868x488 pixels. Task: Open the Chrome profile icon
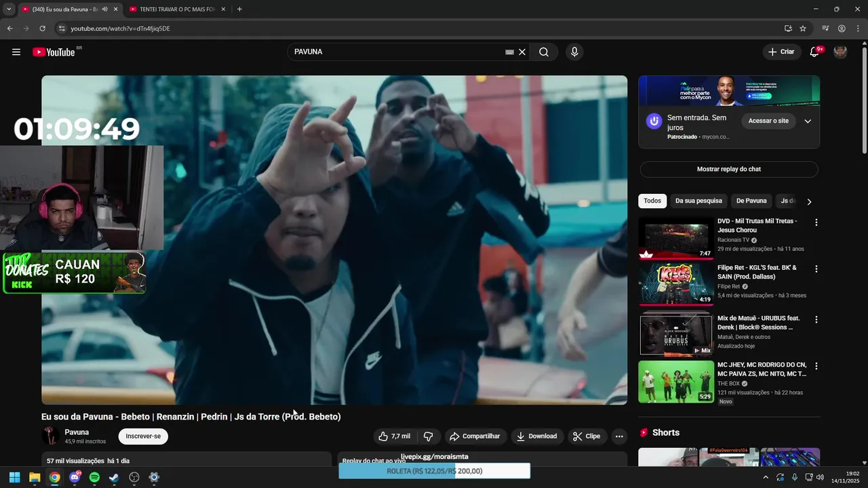pyautogui.click(x=842, y=28)
